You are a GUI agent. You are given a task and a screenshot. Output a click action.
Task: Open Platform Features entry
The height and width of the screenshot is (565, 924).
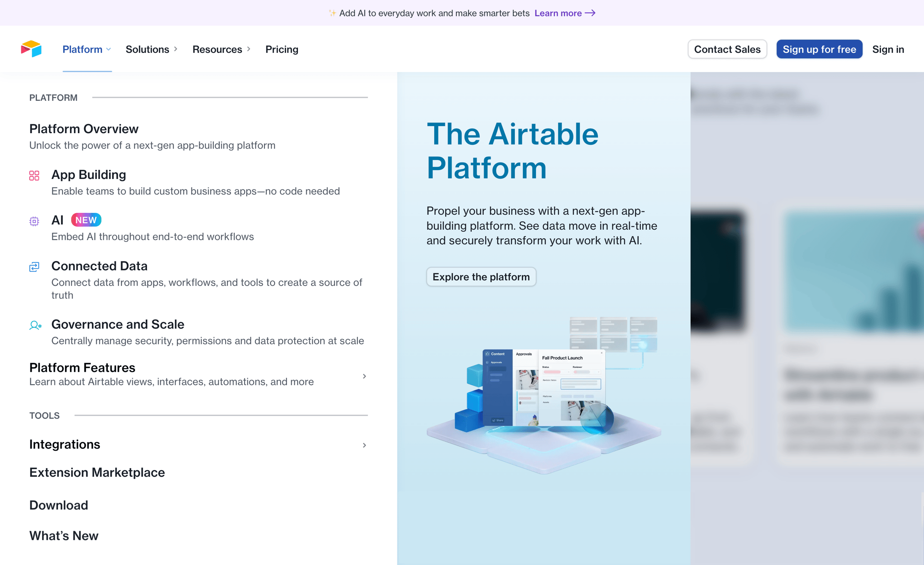point(82,368)
